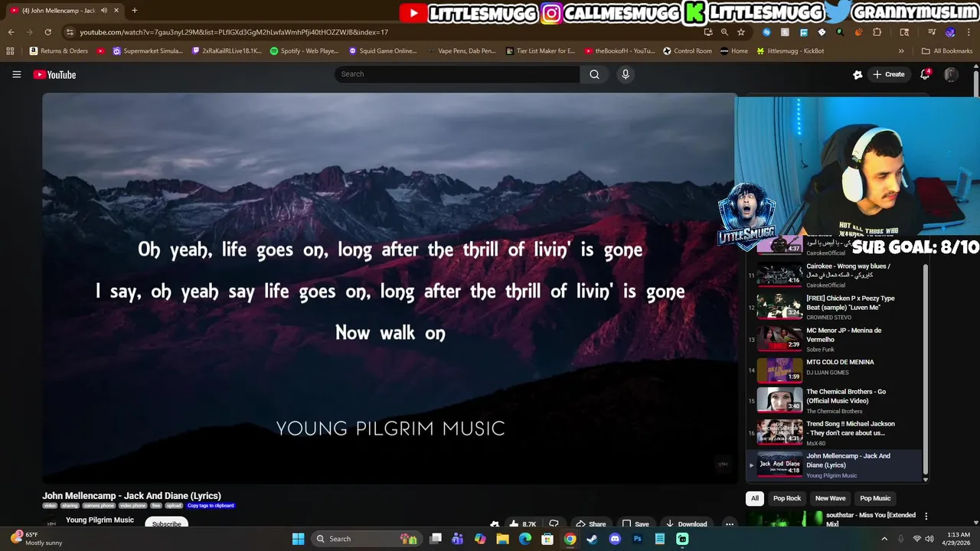Bookmark this page with star icon

[x=741, y=32]
